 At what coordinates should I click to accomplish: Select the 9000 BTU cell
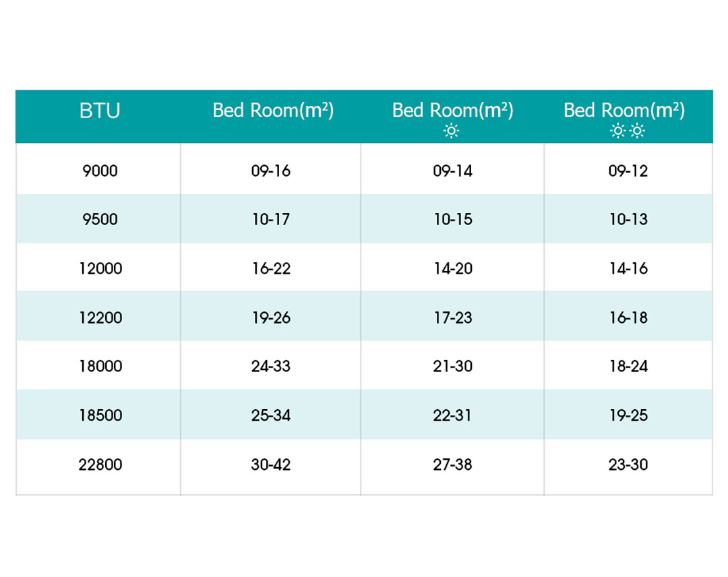[100, 171]
